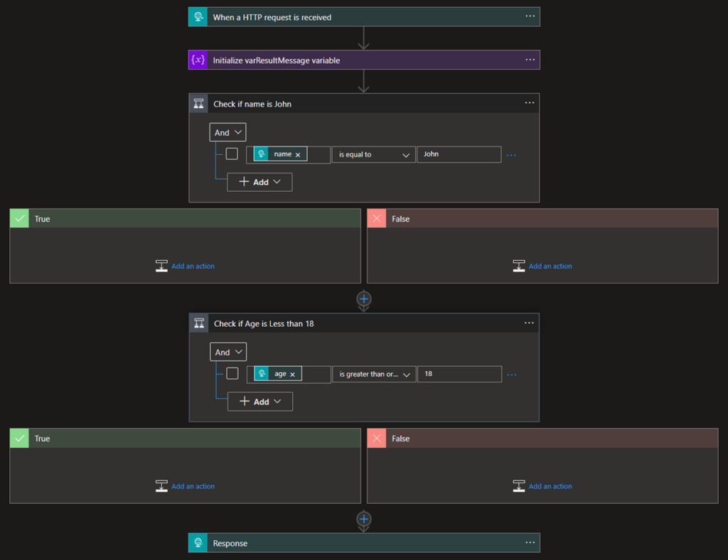The width and height of the screenshot is (728, 560).
Task: Click the value field containing 'John'
Action: [459, 154]
